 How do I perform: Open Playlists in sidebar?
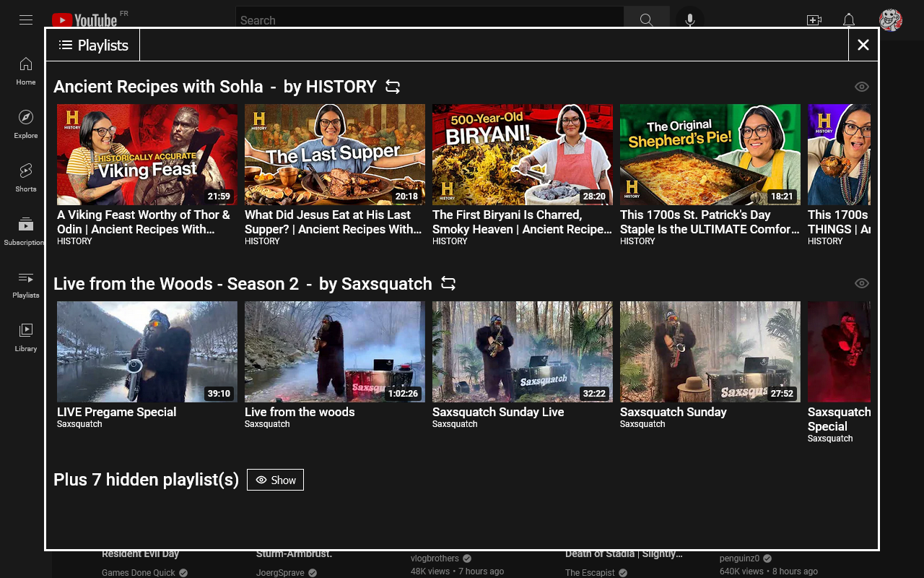point(26,285)
